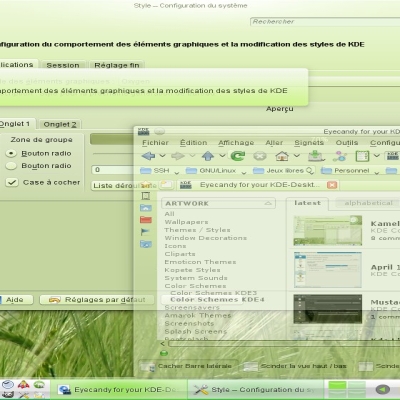Open the Home button dropdown arrow
Screen dimensions: 400x400
click(x=297, y=156)
